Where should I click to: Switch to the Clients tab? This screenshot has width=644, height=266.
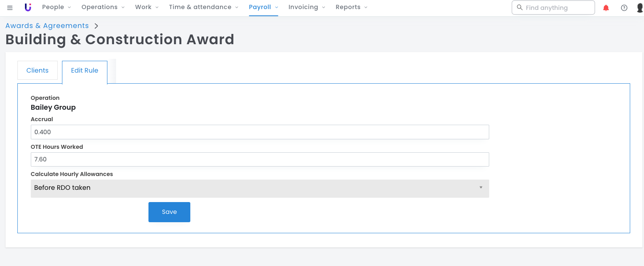point(38,70)
